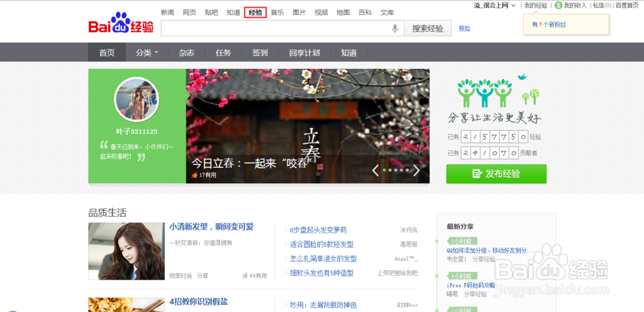Open the 文库 tab
644x312 pixels.
(387, 12)
